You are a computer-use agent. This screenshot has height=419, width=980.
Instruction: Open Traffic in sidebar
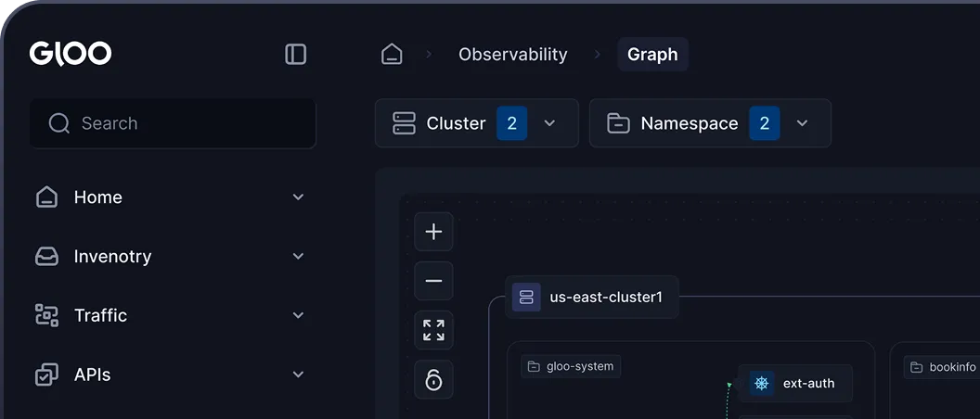(170, 315)
